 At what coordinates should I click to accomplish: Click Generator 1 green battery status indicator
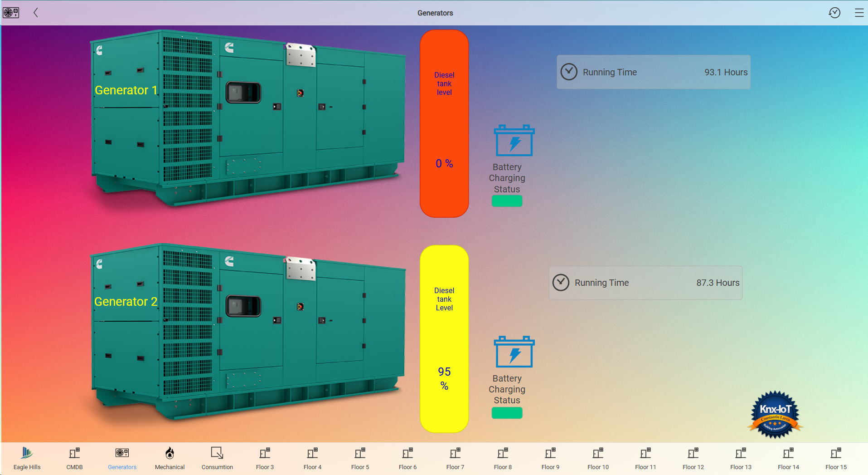point(507,201)
